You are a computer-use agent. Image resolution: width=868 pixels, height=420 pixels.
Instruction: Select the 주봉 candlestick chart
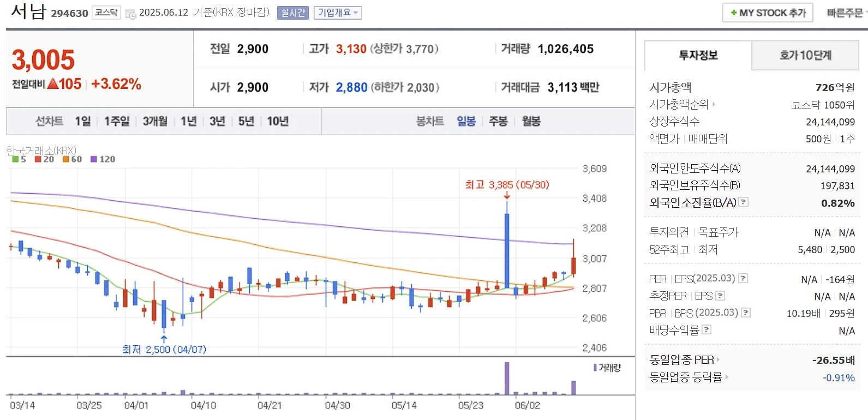pyautogui.click(x=499, y=121)
